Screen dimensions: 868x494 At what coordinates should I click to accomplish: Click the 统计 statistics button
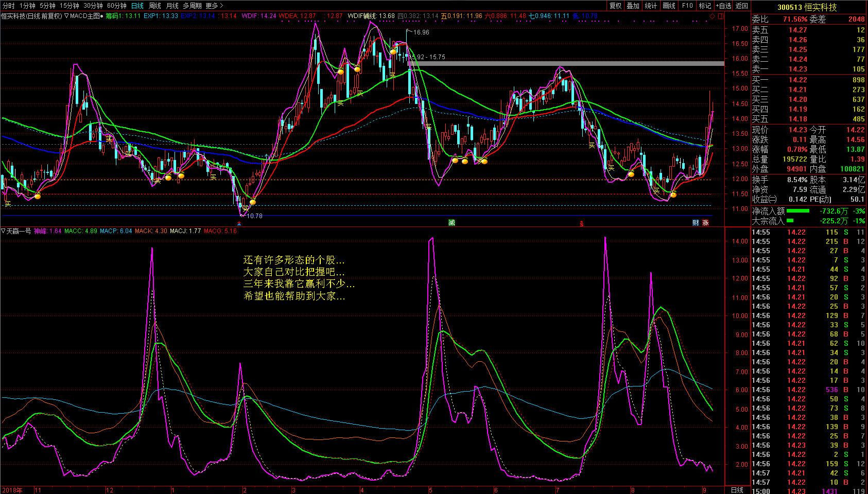point(651,6)
